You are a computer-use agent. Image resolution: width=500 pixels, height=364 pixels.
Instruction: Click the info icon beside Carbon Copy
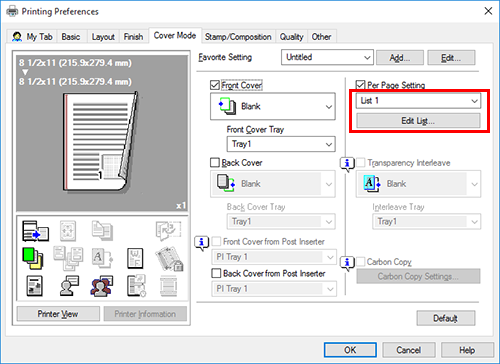347,263
